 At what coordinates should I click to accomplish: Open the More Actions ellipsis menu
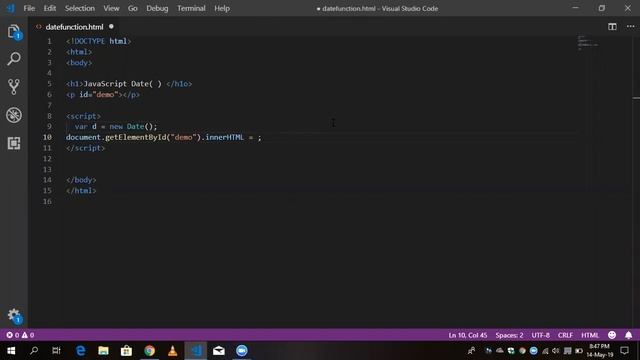631,27
